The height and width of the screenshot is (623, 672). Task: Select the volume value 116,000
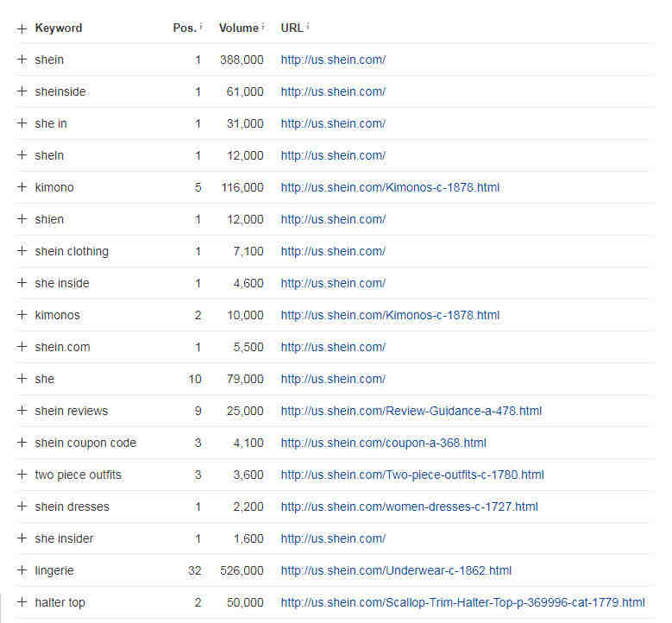pyautogui.click(x=242, y=187)
